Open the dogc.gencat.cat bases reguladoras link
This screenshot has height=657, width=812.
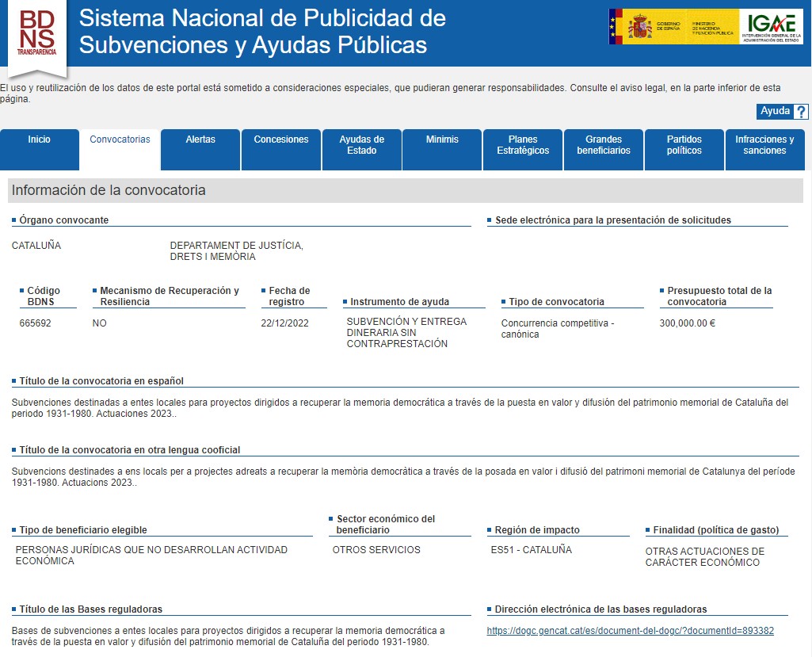click(630, 632)
